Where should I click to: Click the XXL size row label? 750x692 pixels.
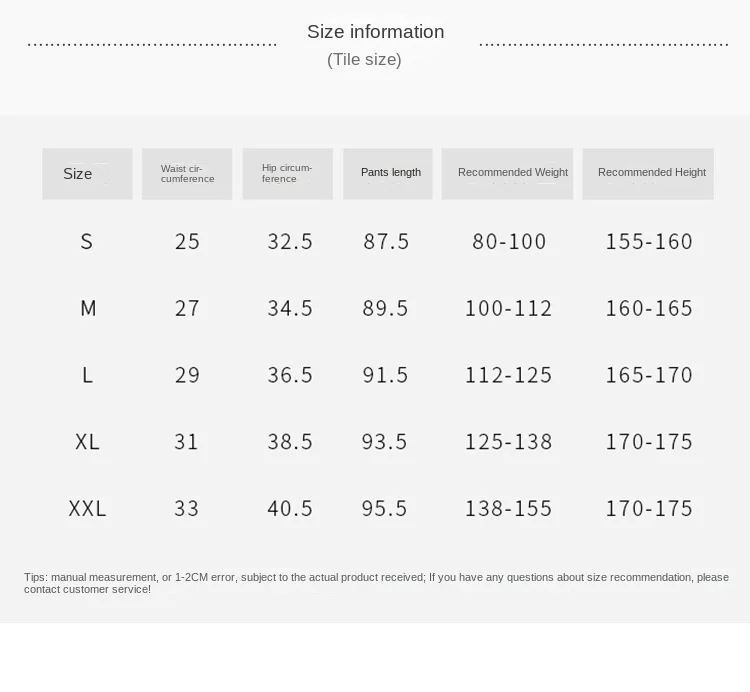(87, 508)
